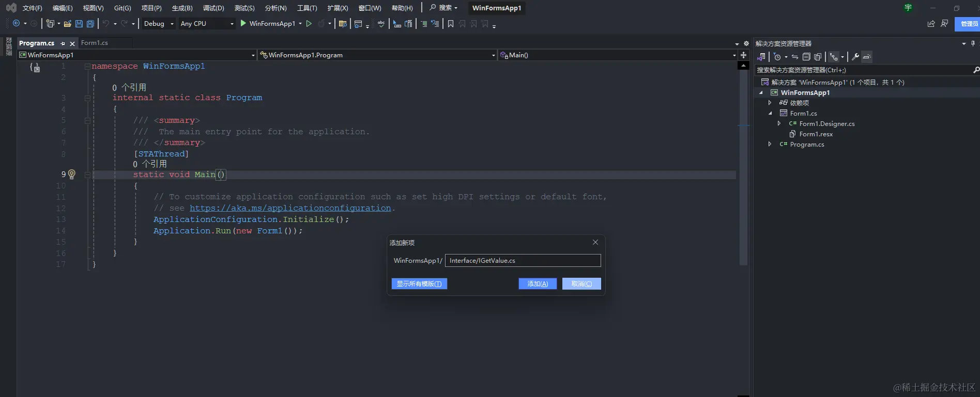Click the Save All double-disk icon

[90, 24]
